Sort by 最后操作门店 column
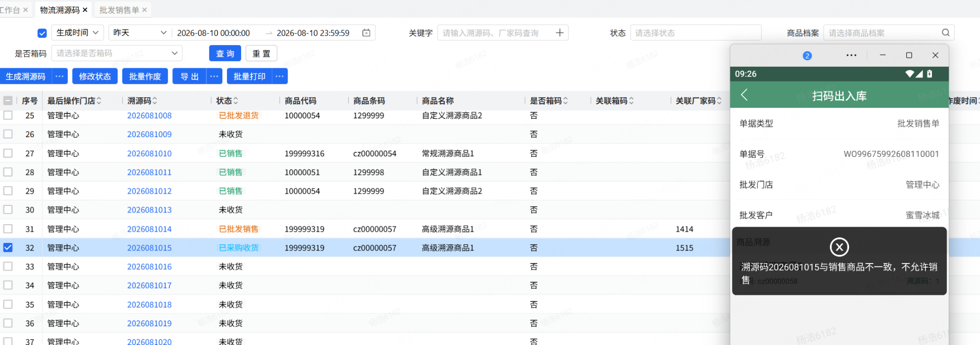 pos(99,101)
